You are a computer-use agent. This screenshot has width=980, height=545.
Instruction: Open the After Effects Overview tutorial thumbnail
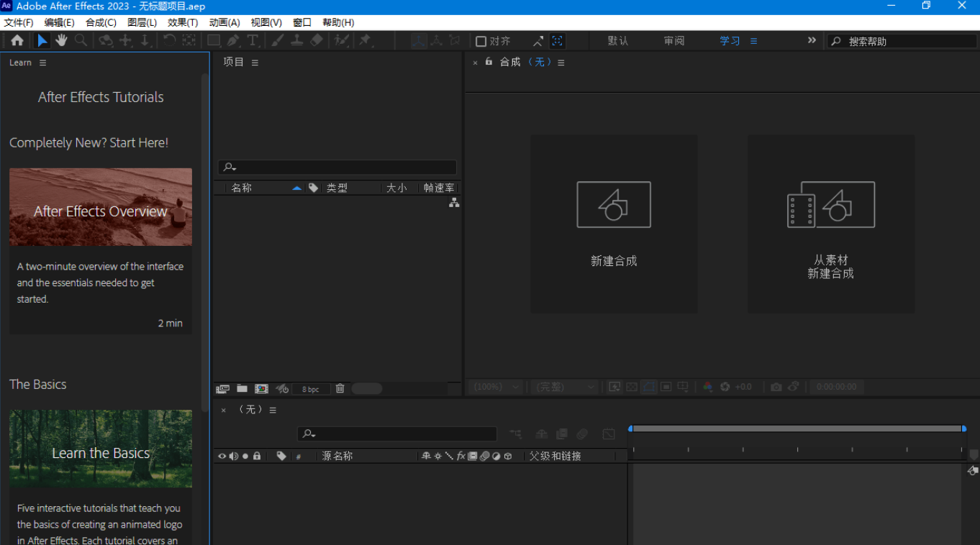point(101,207)
